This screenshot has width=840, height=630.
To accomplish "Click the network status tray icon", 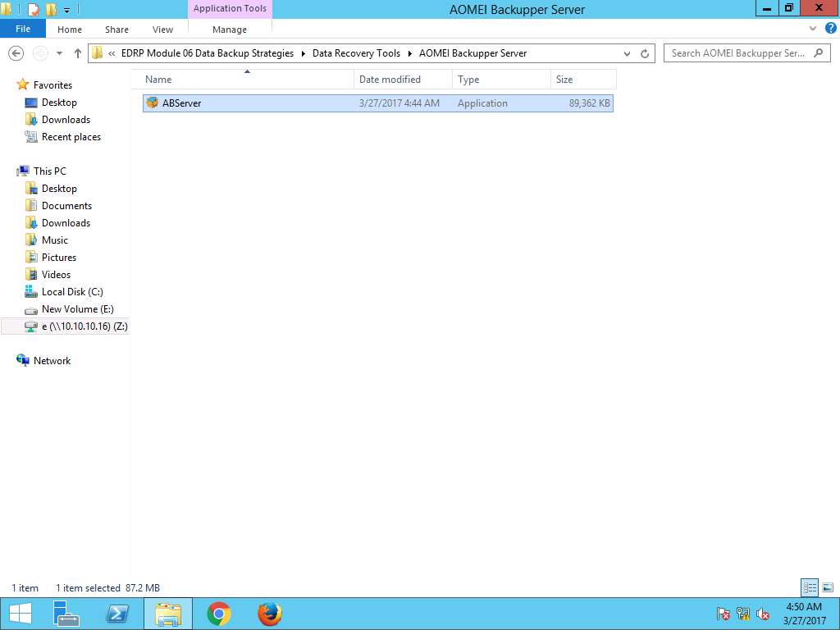I will point(743,614).
